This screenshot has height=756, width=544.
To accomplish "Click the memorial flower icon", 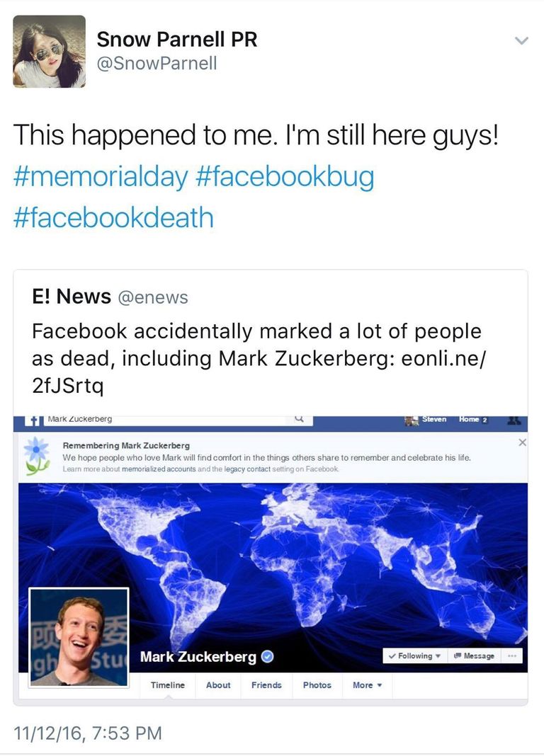I will click(36, 454).
